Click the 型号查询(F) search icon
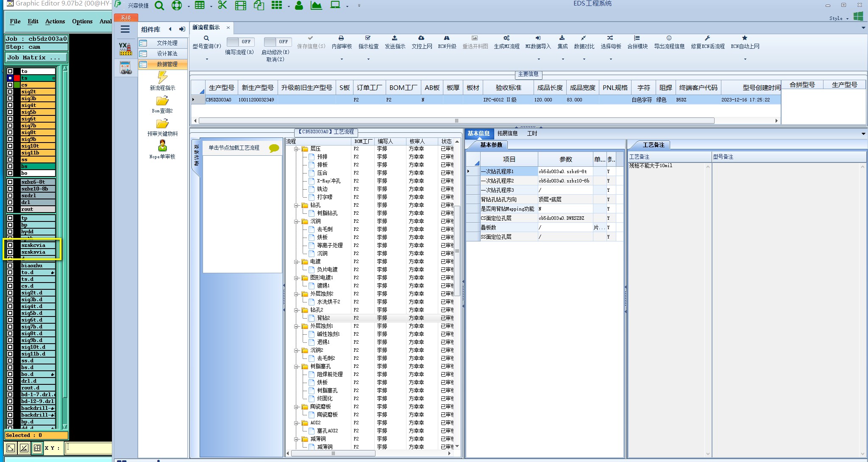 (x=206, y=38)
